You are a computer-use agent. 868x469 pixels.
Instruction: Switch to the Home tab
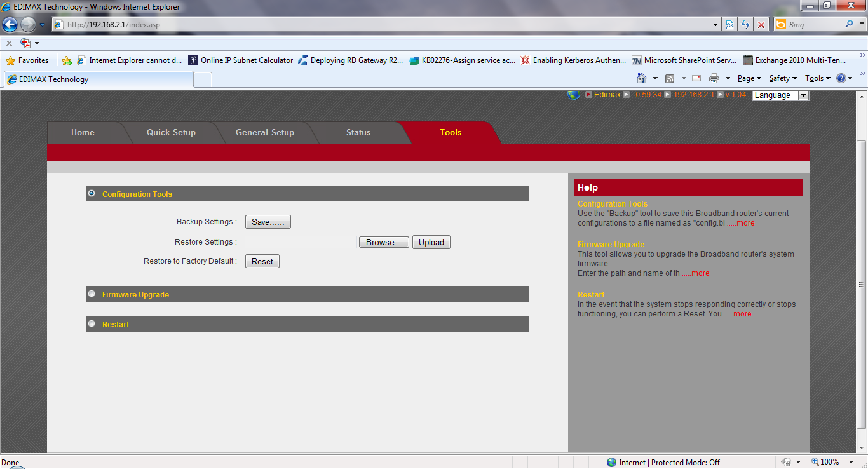point(83,132)
